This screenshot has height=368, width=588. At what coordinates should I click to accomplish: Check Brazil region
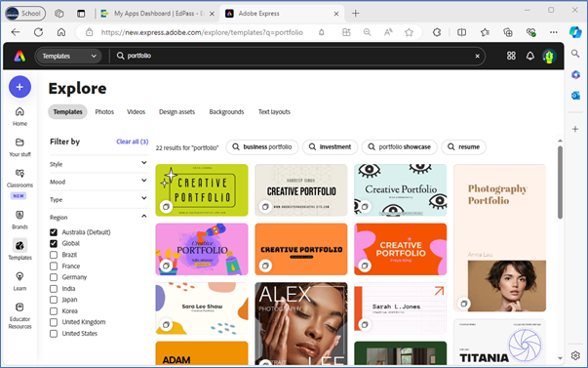pyautogui.click(x=54, y=255)
